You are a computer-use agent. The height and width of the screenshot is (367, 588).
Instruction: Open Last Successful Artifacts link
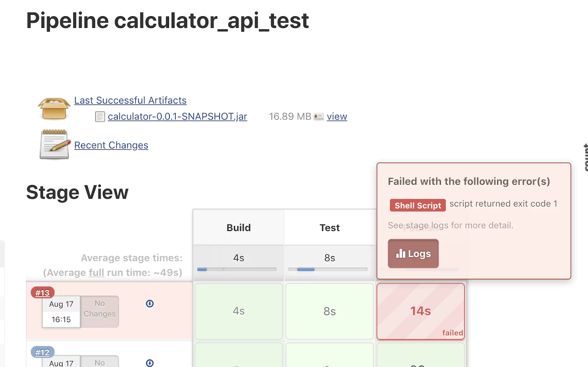[x=130, y=100]
